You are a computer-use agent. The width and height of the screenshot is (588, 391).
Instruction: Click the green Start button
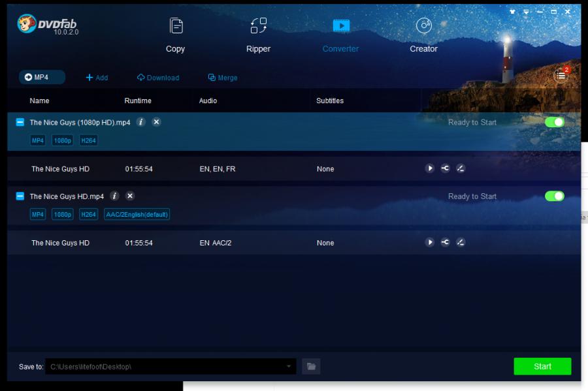click(x=542, y=366)
